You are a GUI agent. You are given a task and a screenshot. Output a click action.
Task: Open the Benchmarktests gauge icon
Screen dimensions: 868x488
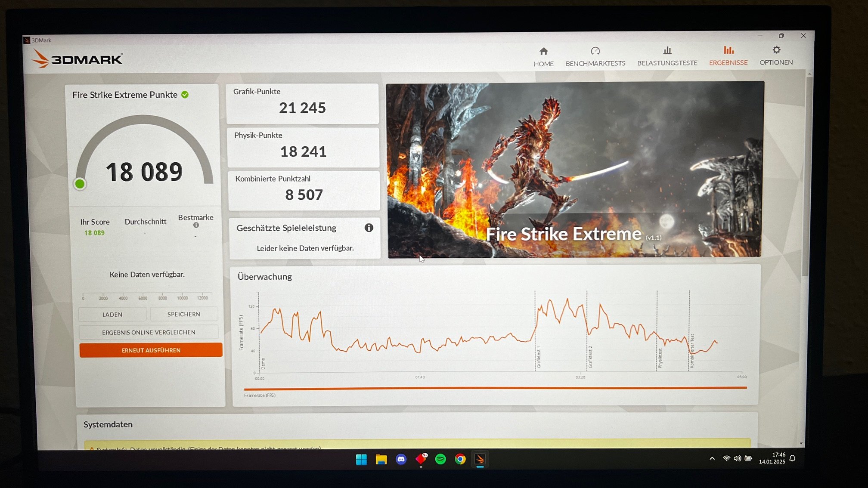(x=595, y=51)
